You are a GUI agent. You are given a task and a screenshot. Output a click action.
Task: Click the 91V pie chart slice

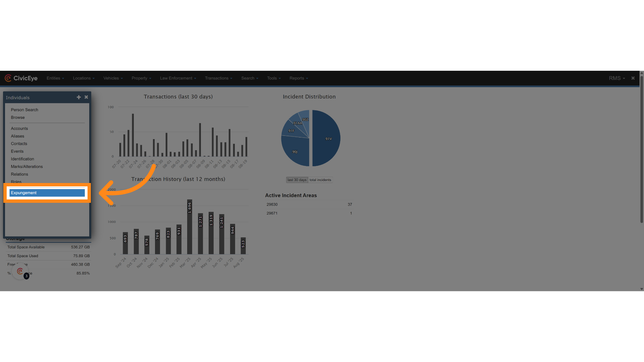(327, 138)
